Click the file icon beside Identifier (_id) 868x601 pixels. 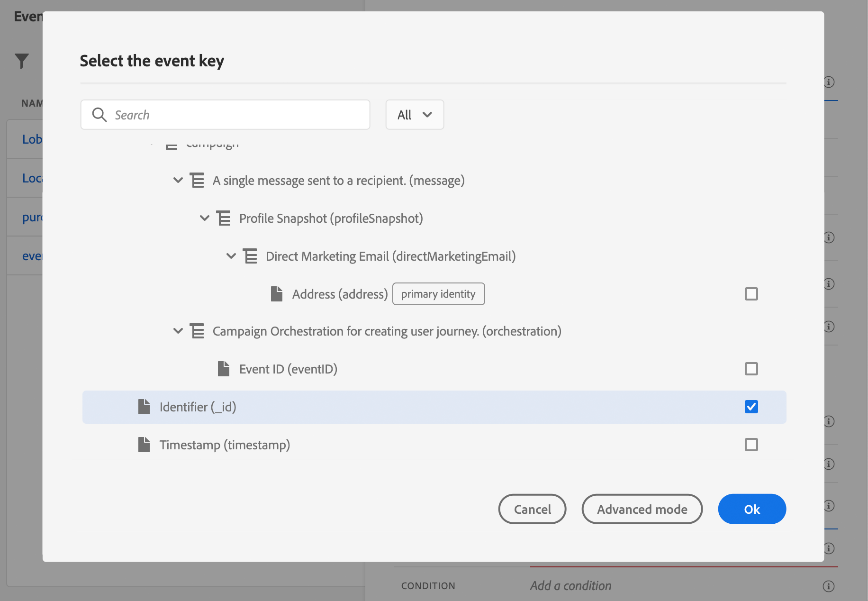[144, 407]
